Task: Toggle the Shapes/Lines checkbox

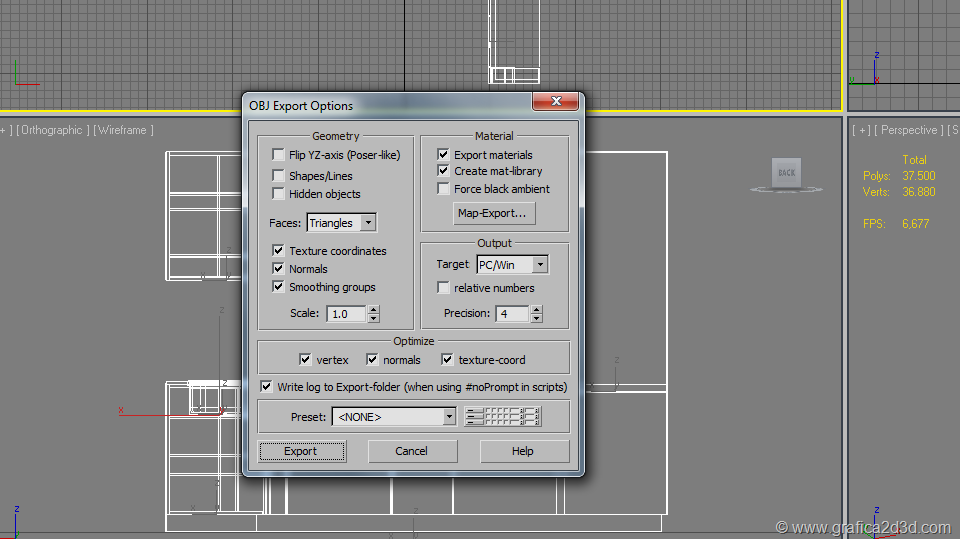Action: [x=278, y=175]
